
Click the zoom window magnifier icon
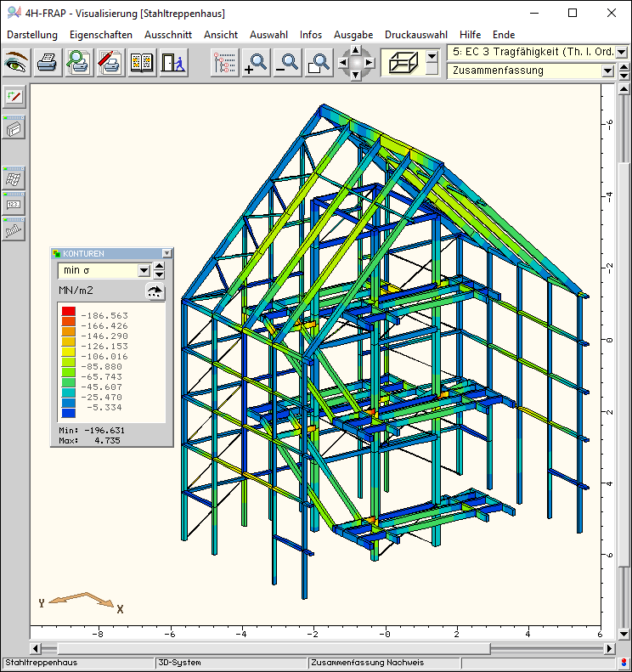[x=319, y=63]
